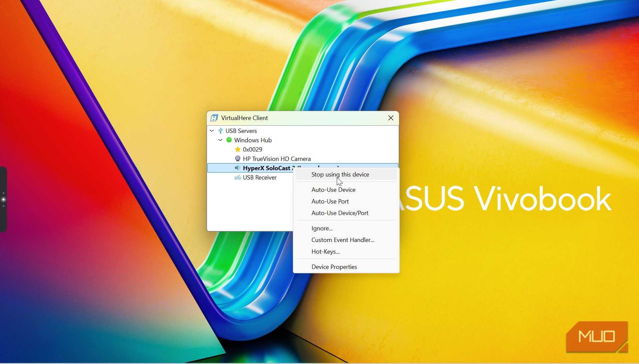Choose Stop using this device

point(346,175)
